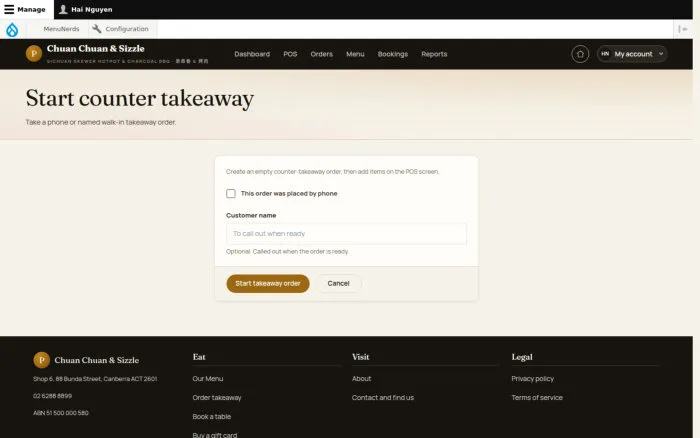Image resolution: width=700 pixels, height=438 pixels.
Task: Click the home icon button
Action: point(580,54)
